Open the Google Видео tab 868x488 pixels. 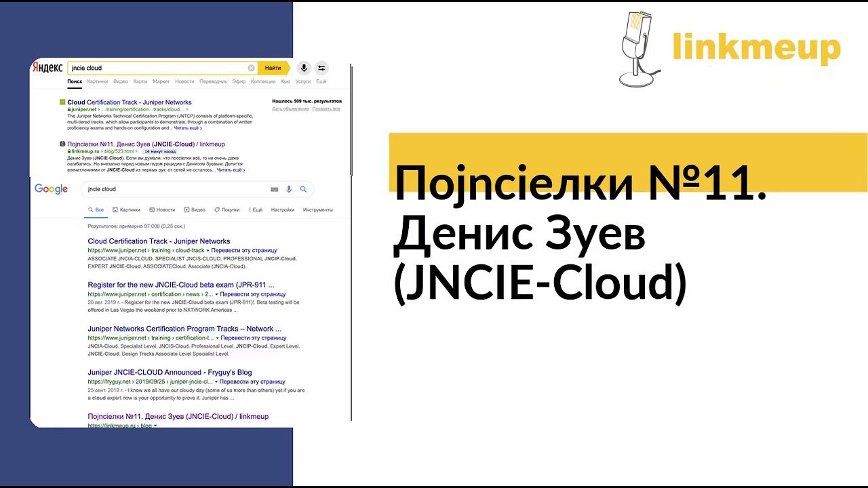pyautogui.click(x=195, y=210)
